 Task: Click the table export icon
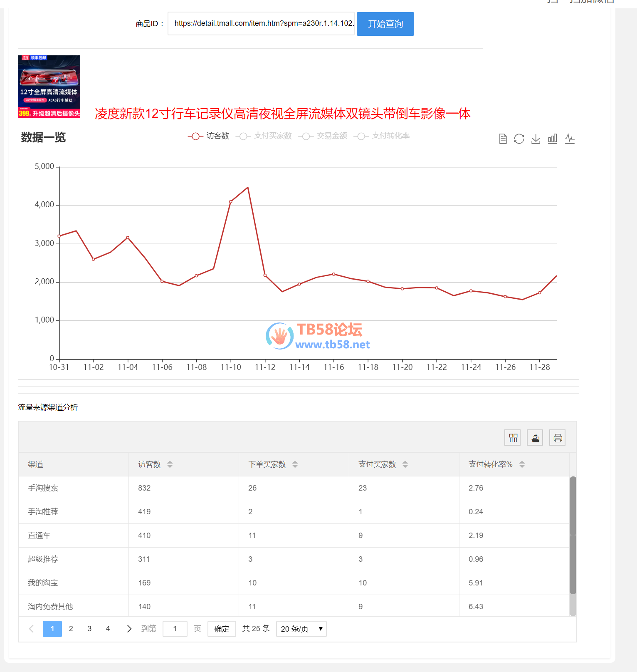(x=535, y=438)
